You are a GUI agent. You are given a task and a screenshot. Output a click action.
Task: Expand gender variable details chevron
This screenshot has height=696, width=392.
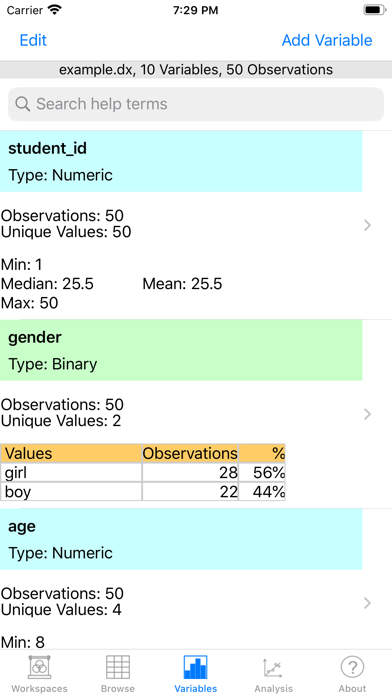click(x=367, y=414)
